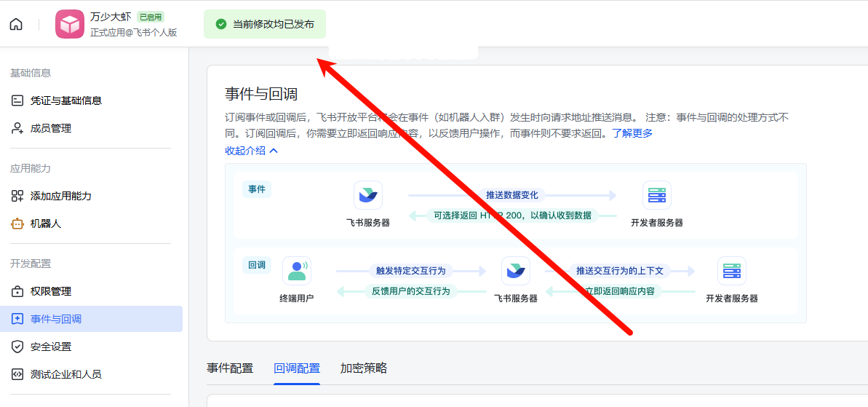
Task: Switch to the 事件配置 tab
Action: [230, 368]
